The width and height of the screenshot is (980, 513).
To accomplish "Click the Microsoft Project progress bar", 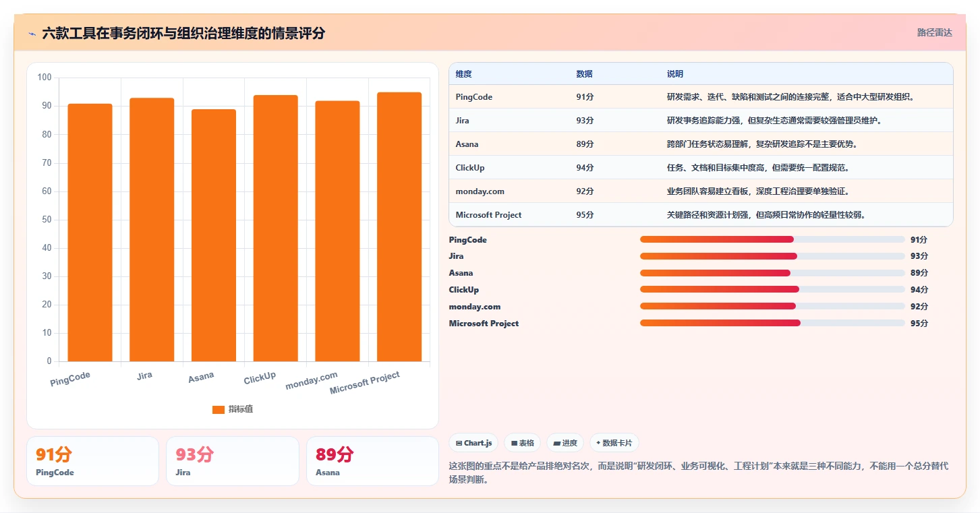I will (772, 323).
